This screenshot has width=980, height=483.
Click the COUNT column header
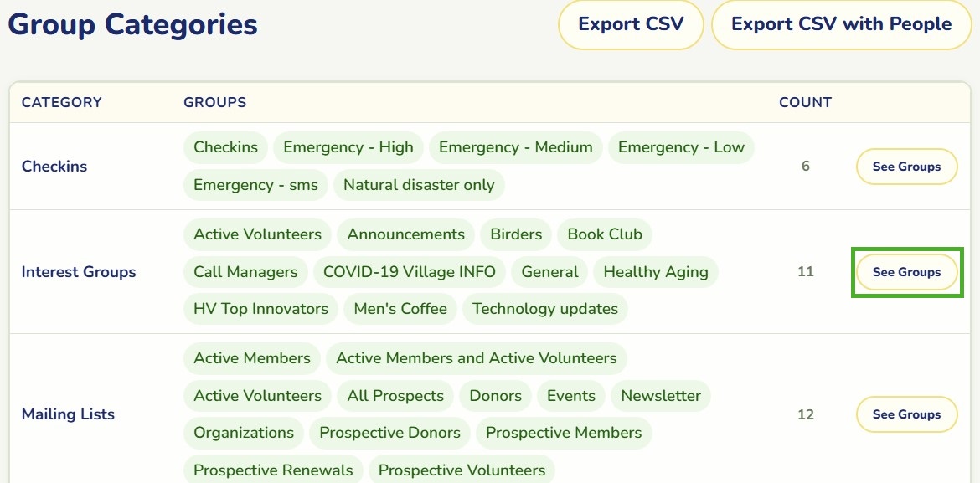coord(805,102)
